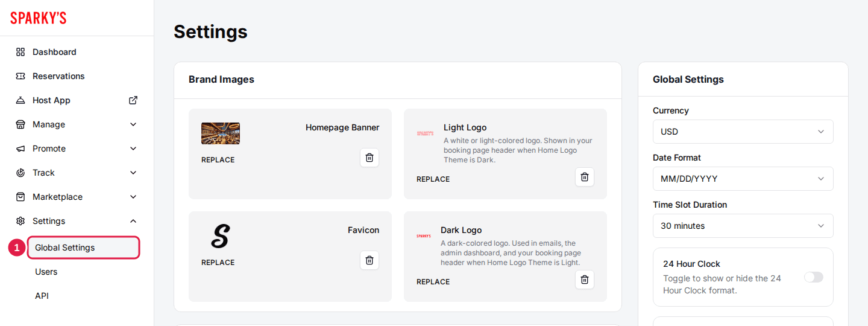Image resolution: width=868 pixels, height=326 pixels.
Task: Click the Global Settings panel heading
Action: pyautogui.click(x=688, y=80)
